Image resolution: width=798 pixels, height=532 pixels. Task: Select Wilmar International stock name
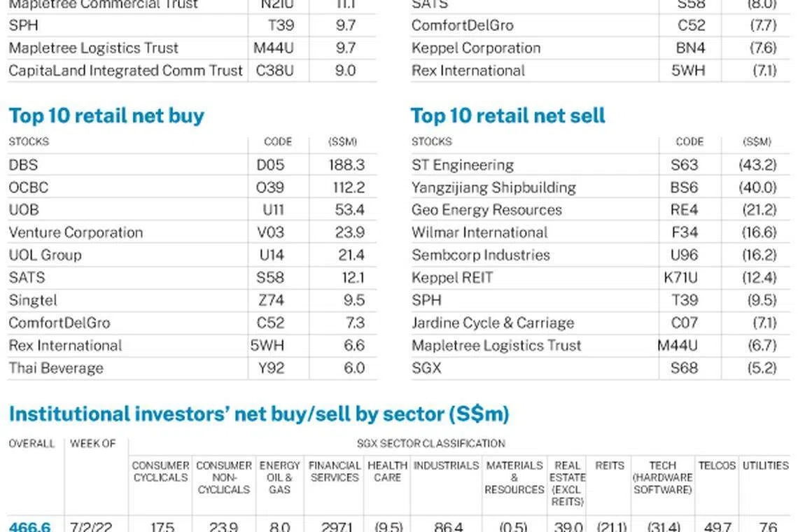tap(479, 232)
